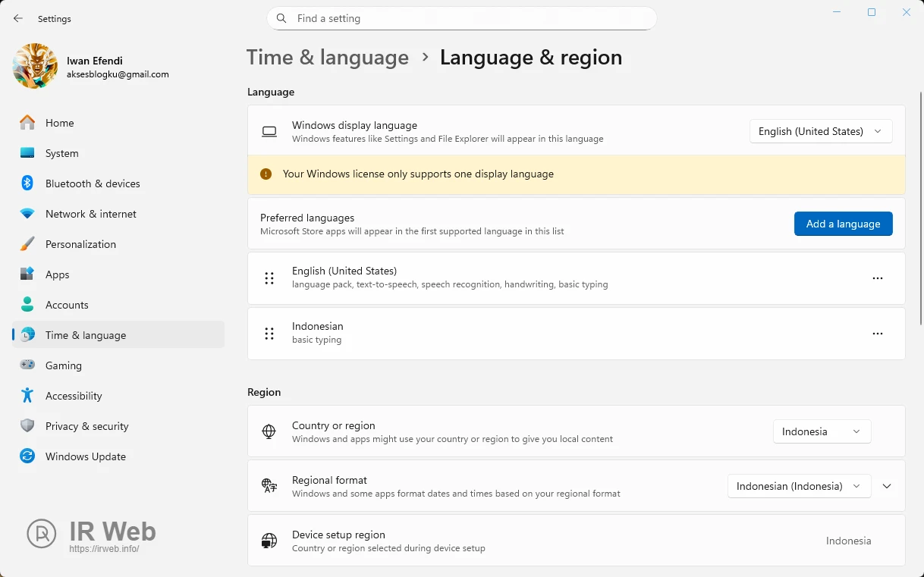Expand the Regional format details chevron

point(887,486)
